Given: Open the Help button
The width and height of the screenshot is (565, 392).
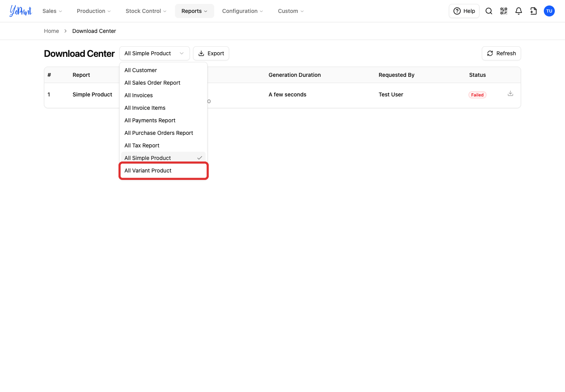Looking at the screenshot, I should pyautogui.click(x=464, y=11).
